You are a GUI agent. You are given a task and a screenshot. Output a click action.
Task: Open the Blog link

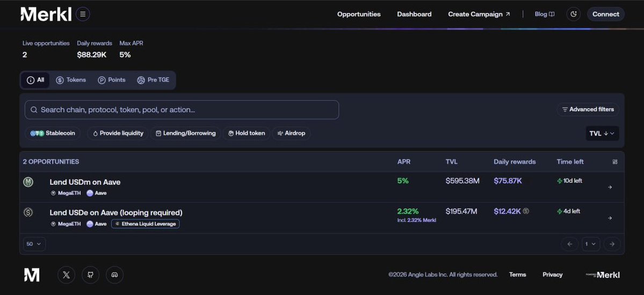tap(545, 15)
